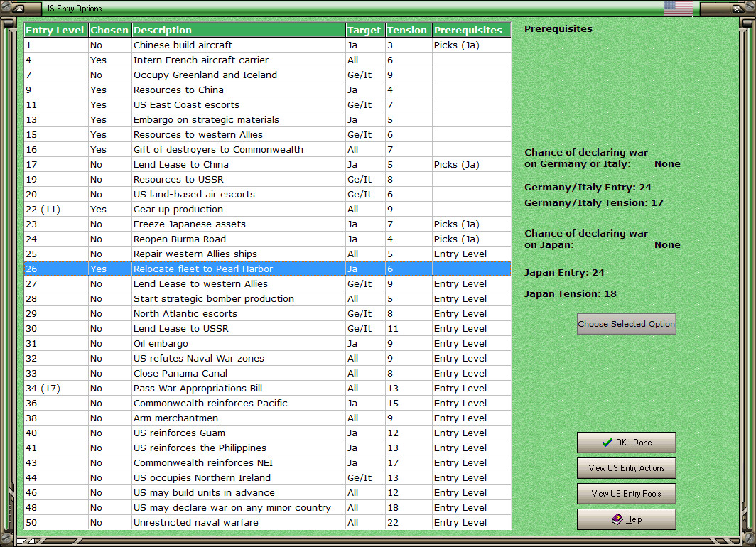Select Resources to western Allies row
Screen dimensions: 756x547
(268, 134)
